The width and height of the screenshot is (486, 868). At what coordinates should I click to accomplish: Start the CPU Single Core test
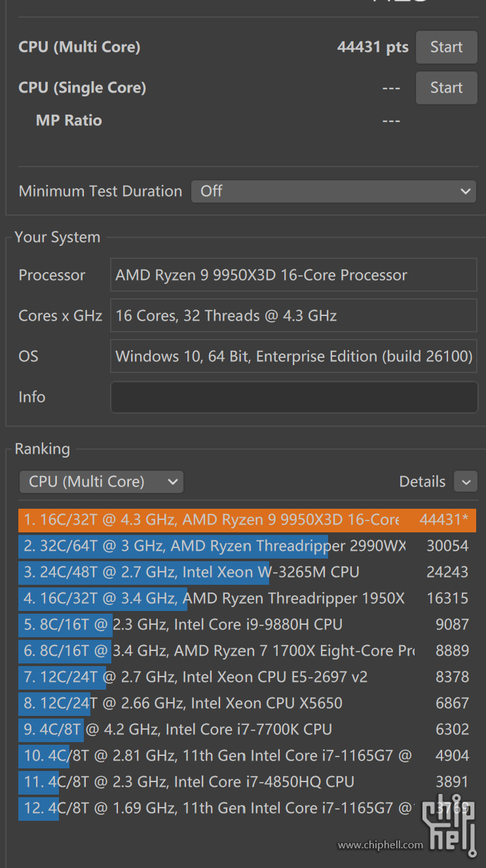tap(446, 88)
